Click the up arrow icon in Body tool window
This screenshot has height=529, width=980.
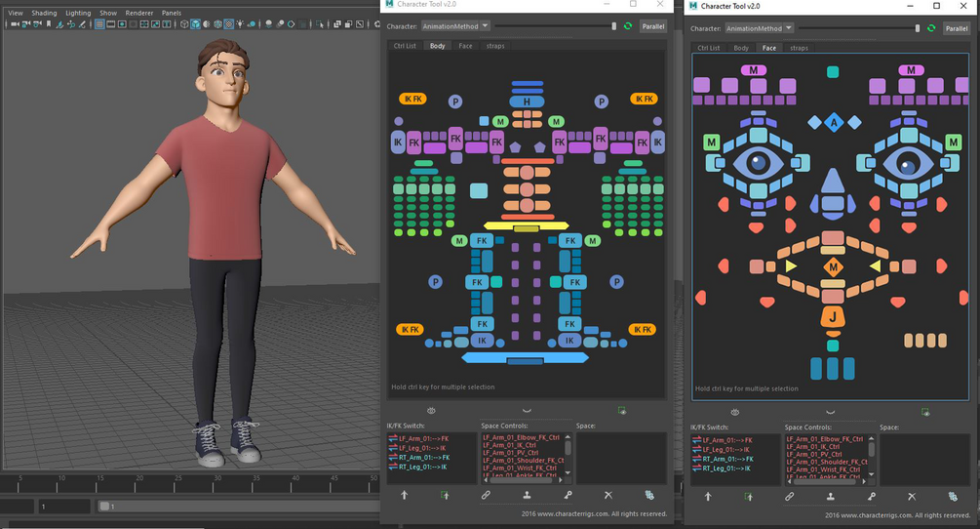pyautogui.click(x=405, y=495)
